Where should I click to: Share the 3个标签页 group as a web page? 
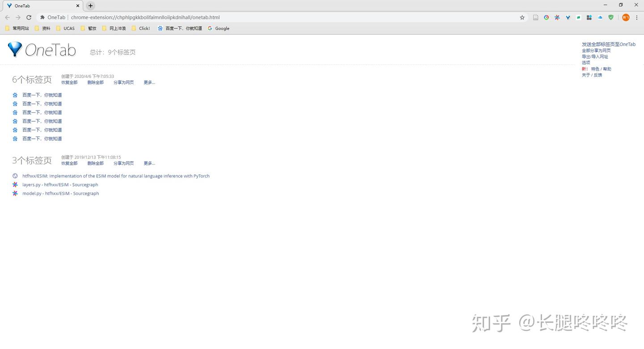click(x=123, y=163)
